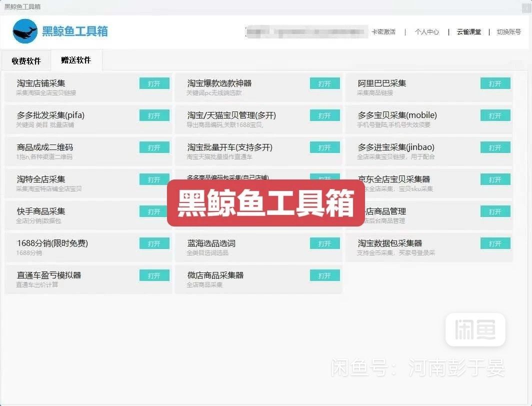The height and width of the screenshot is (406, 532).
Task: Open the 卡密激活 link
Action: click(x=383, y=32)
